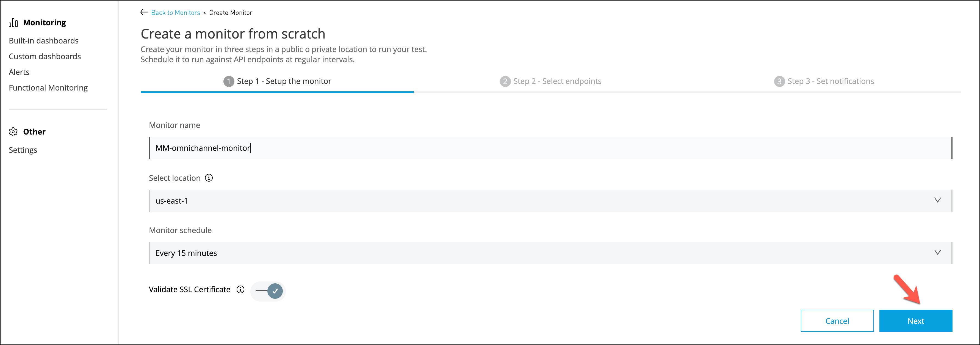Go to Step 3 - Set notifications tab
Viewport: 980px width, 345px height.
tap(824, 81)
